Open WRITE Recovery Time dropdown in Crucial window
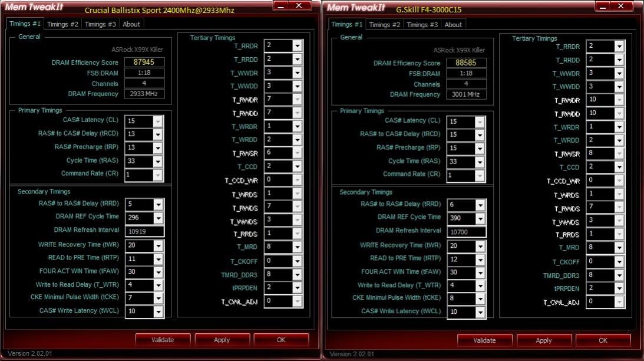The height and width of the screenshot is (361, 644). 158,245
